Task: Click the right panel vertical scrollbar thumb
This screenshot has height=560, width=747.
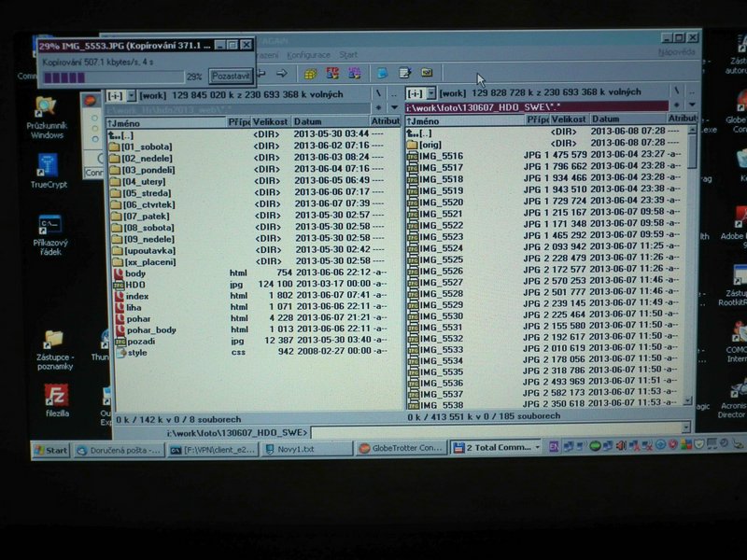Action: point(692,152)
